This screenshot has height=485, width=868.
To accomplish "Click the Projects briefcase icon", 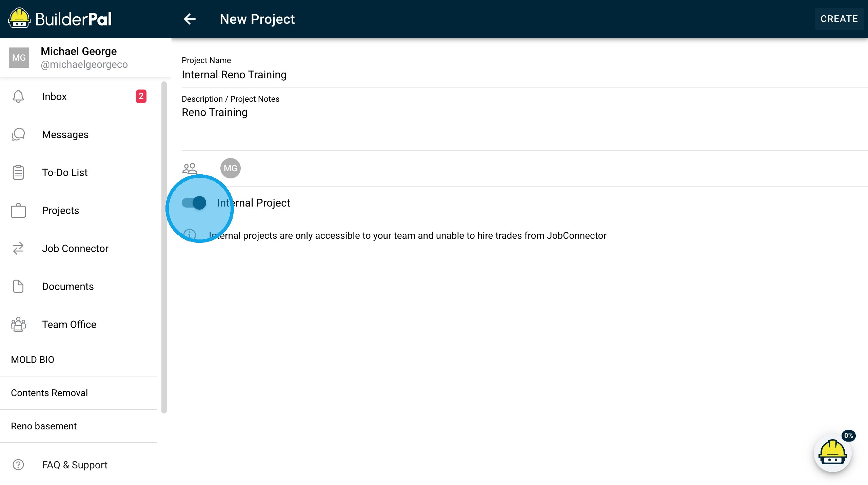I will [18, 211].
